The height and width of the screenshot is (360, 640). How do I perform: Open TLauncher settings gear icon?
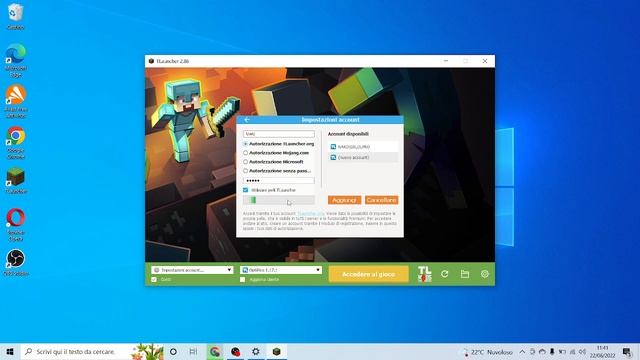484,274
